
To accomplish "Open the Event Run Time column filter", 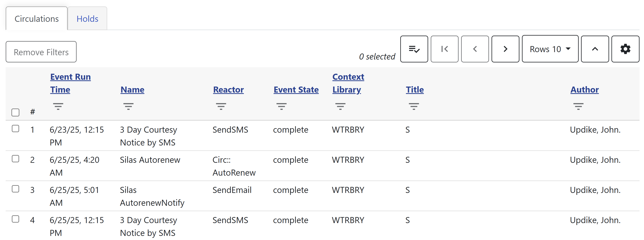I will (58, 106).
